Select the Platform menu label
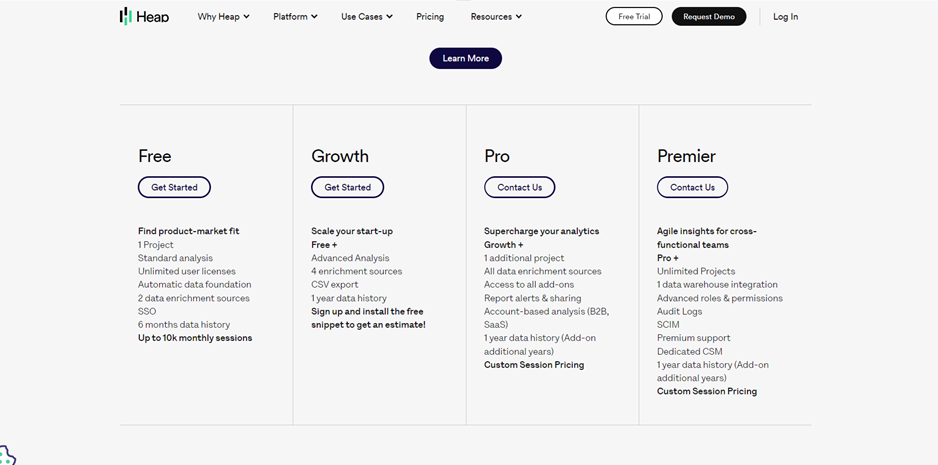This screenshot has height=465, width=938. click(x=290, y=17)
